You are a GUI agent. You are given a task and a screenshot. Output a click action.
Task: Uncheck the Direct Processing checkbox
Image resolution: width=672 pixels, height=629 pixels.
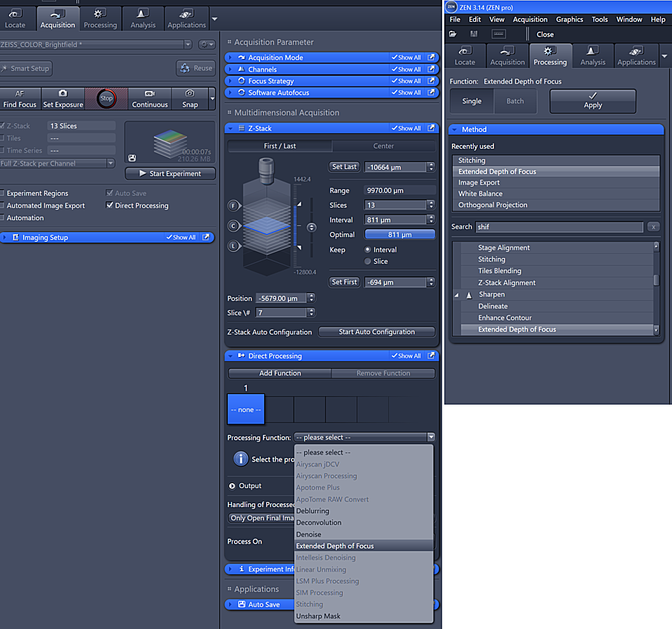(109, 205)
